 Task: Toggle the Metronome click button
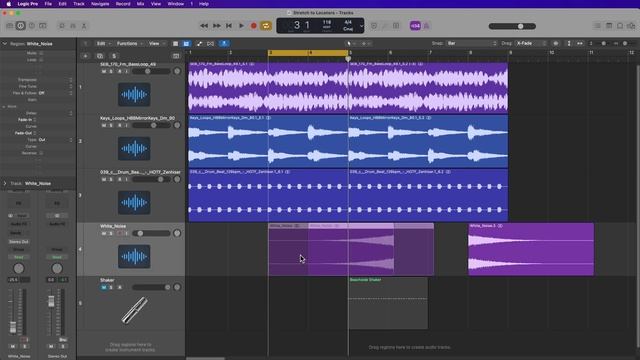point(426,26)
